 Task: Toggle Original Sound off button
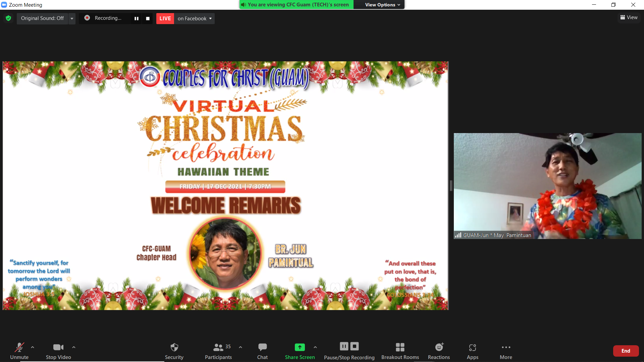click(x=42, y=18)
